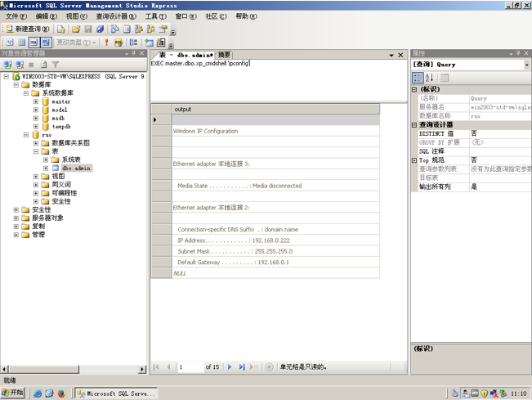
Task: Open the [查询] Query properties combo box
Action: [471, 65]
